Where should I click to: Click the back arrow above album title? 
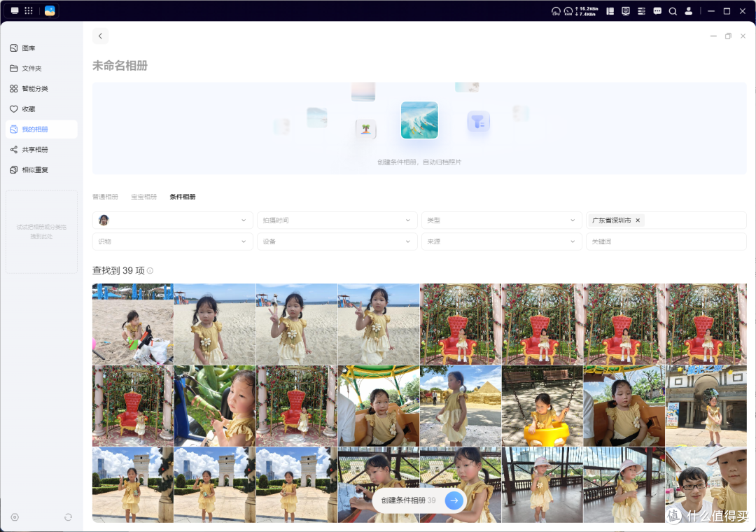pos(100,36)
